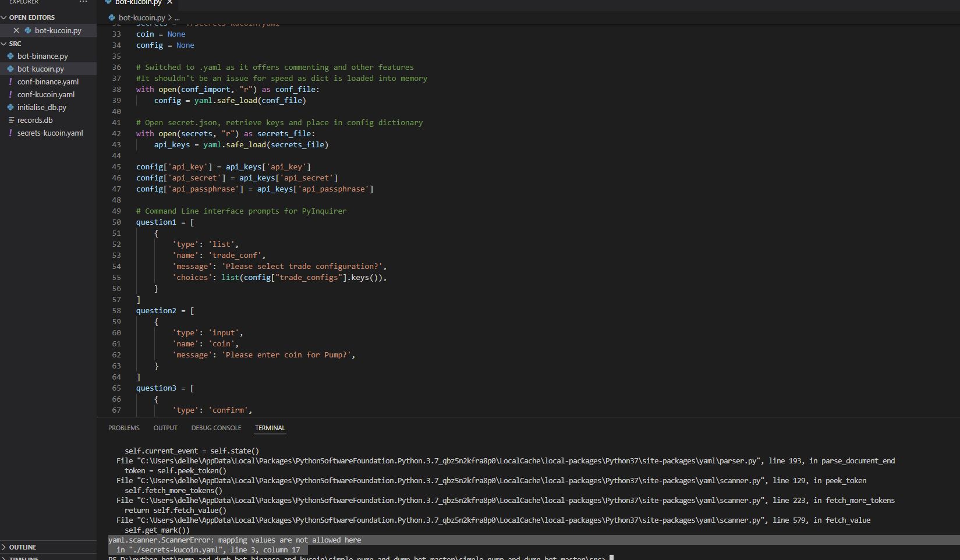Select conf-kucoin.yaml in the SRC tree

45,94
